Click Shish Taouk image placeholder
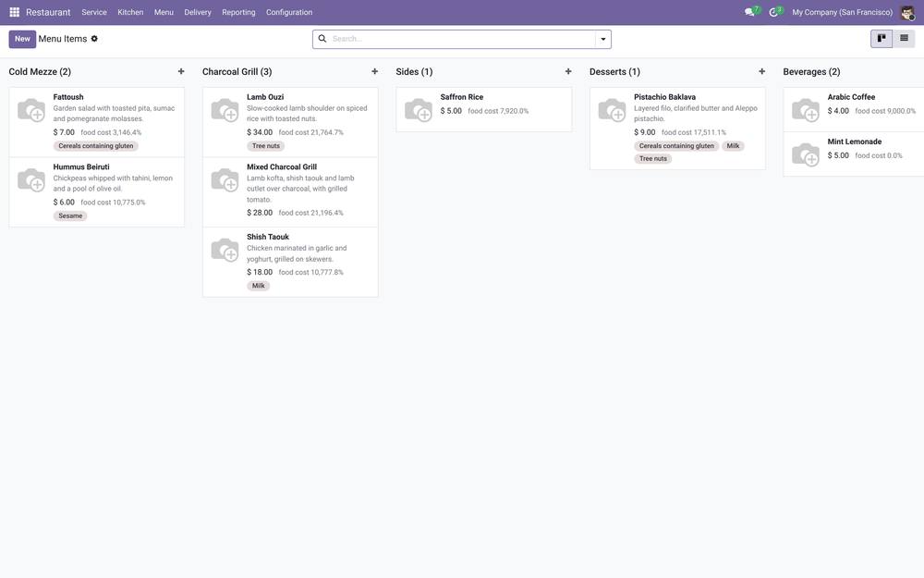The image size is (924, 578). click(x=225, y=250)
